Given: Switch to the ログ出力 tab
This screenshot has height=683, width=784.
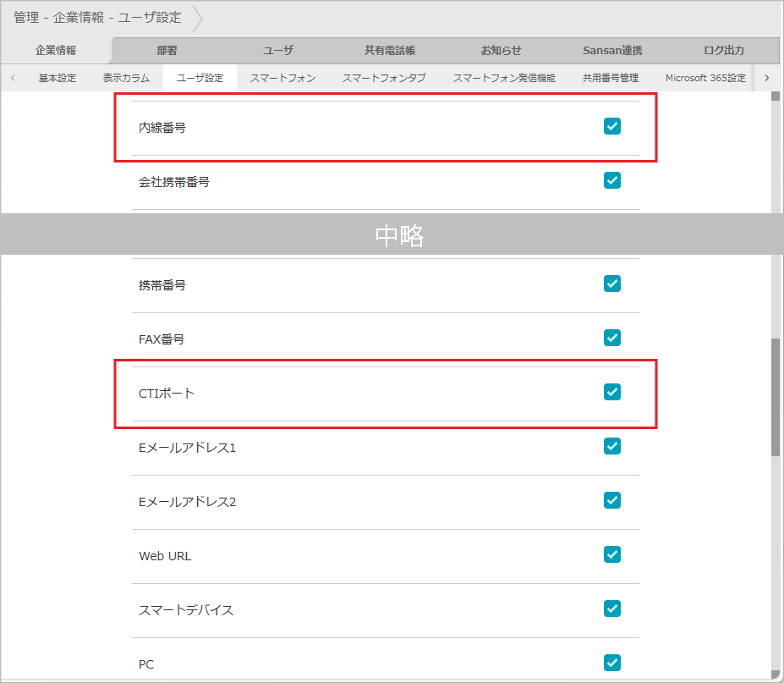Looking at the screenshot, I should [724, 51].
